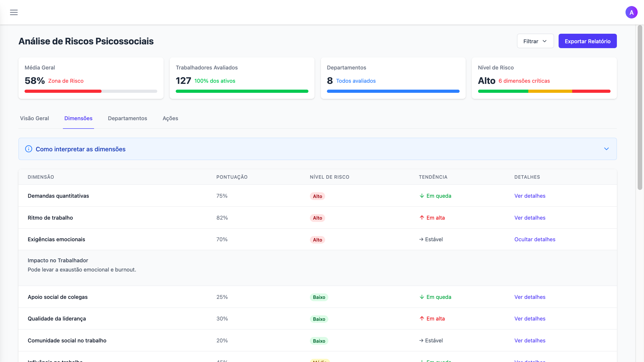Image resolution: width=644 pixels, height=362 pixels.
Task: Show details for Demandas quantitativas
Action: [530, 196]
